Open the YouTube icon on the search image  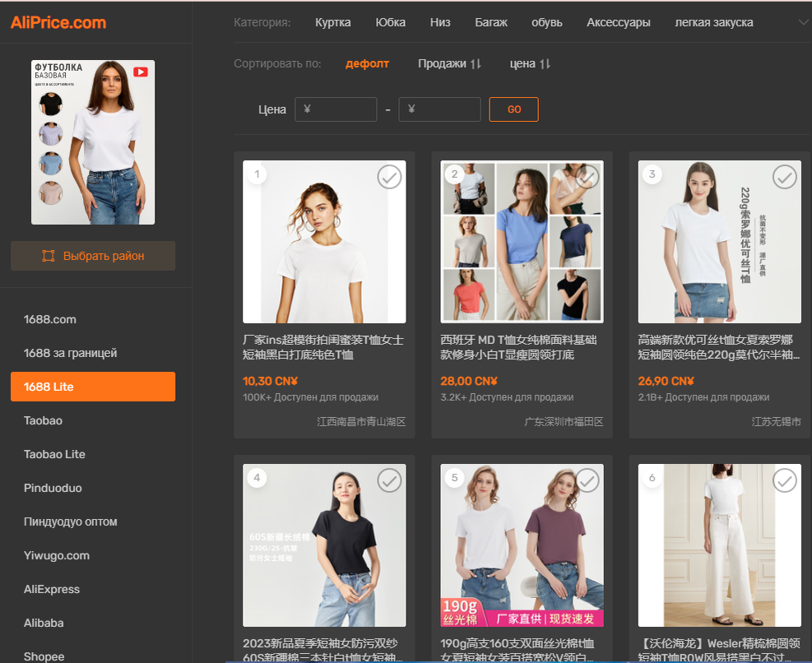pos(141,72)
